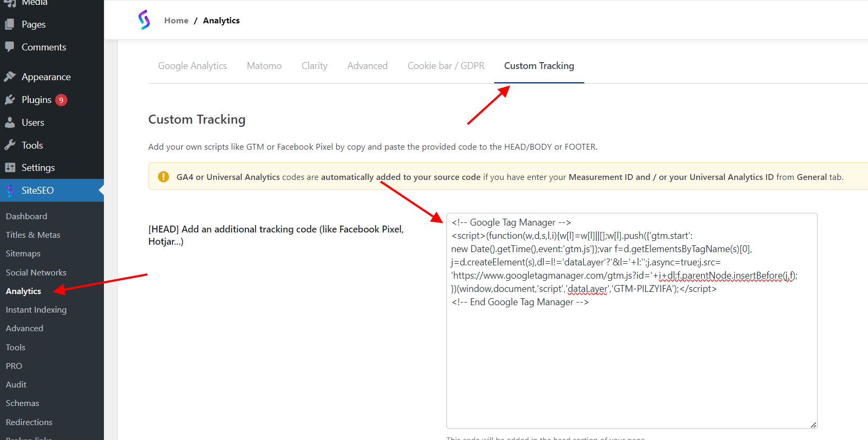The image size is (868, 440).
Task: Open the Advanced tab in Analytics settings
Action: pyautogui.click(x=367, y=66)
